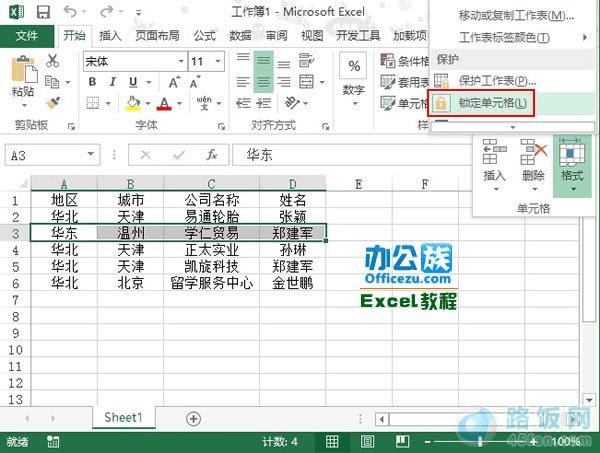Expand the fill color dropdown arrow

tap(148, 103)
